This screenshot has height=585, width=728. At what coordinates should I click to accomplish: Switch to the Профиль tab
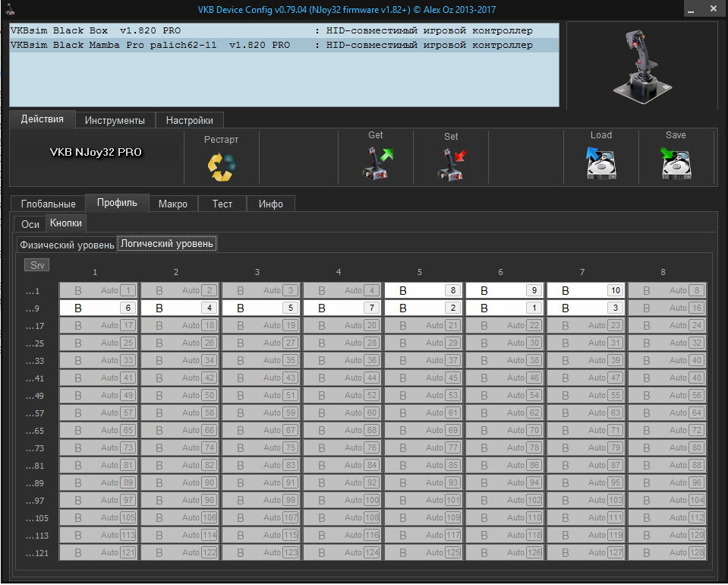(117, 203)
